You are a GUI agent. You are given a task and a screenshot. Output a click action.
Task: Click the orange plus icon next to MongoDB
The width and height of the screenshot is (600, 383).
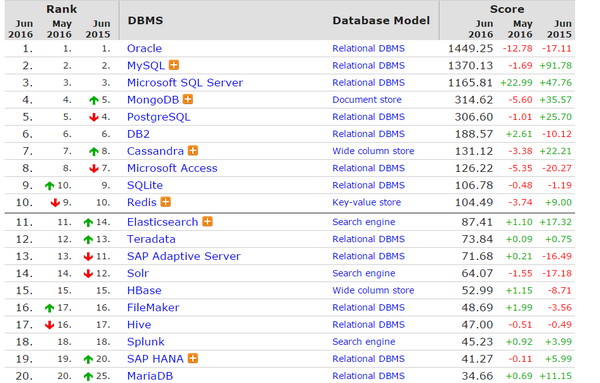tap(188, 99)
